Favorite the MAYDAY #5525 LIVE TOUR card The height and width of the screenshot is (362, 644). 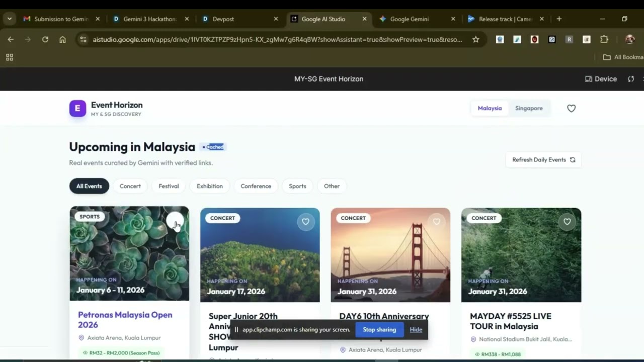[567, 222]
